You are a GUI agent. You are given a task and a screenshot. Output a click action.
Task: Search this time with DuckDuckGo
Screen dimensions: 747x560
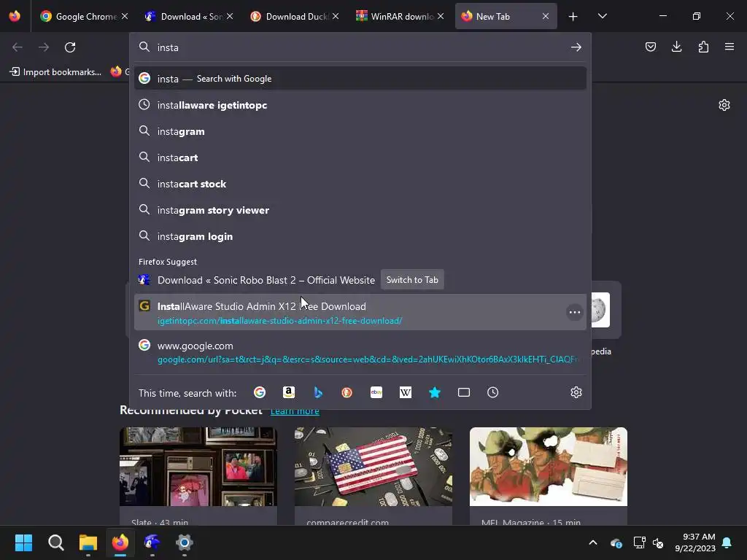click(x=347, y=392)
